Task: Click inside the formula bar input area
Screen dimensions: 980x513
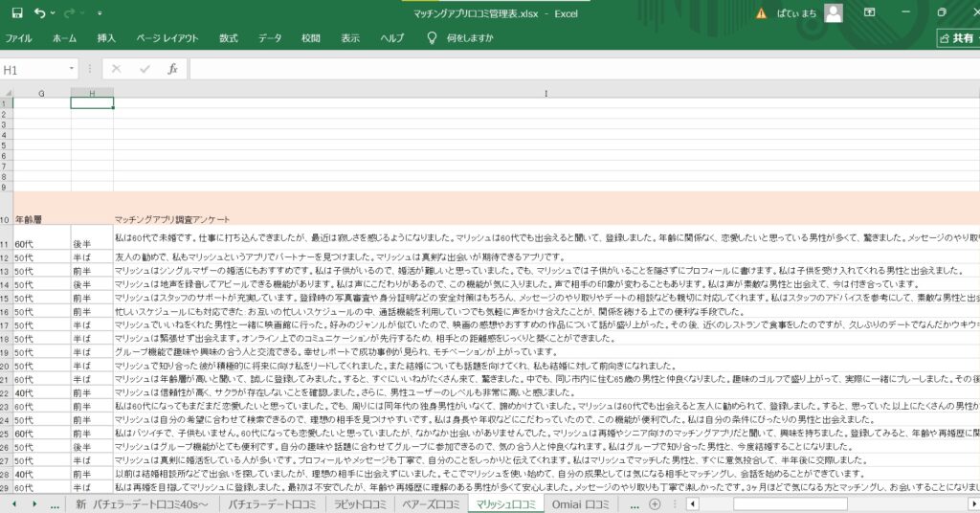Action: (585, 69)
